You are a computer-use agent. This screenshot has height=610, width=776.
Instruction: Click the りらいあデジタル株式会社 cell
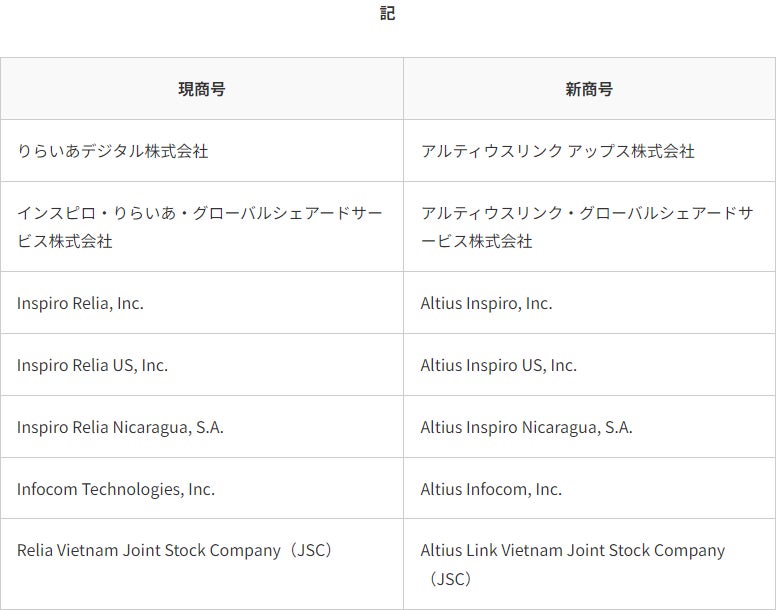113,151
